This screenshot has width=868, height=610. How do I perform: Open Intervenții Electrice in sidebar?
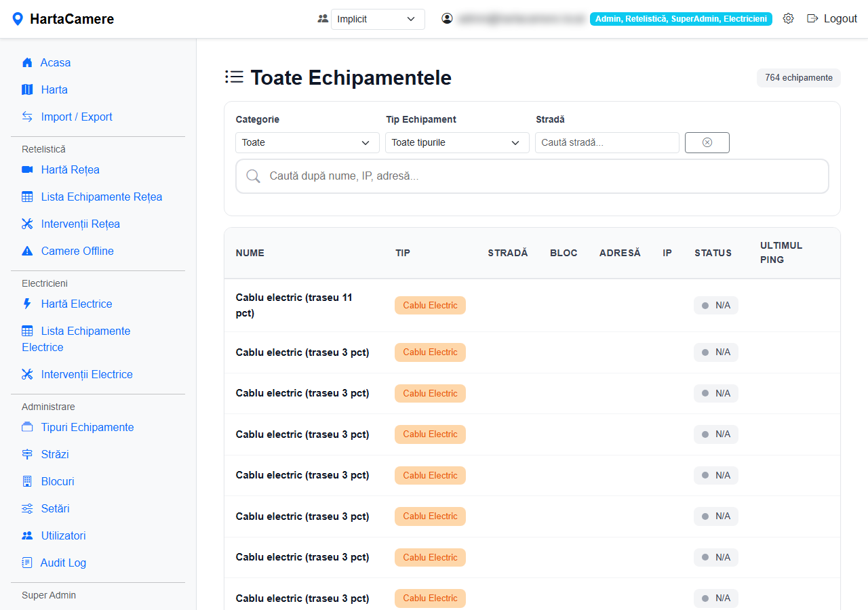(87, 374)
